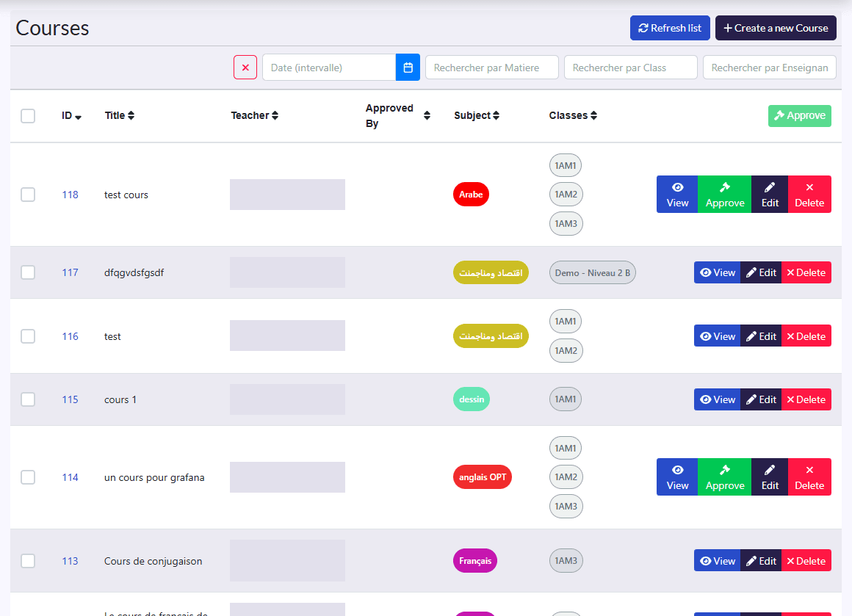Click the Rechercher par Matiere search box

click(x=492, y=68)
